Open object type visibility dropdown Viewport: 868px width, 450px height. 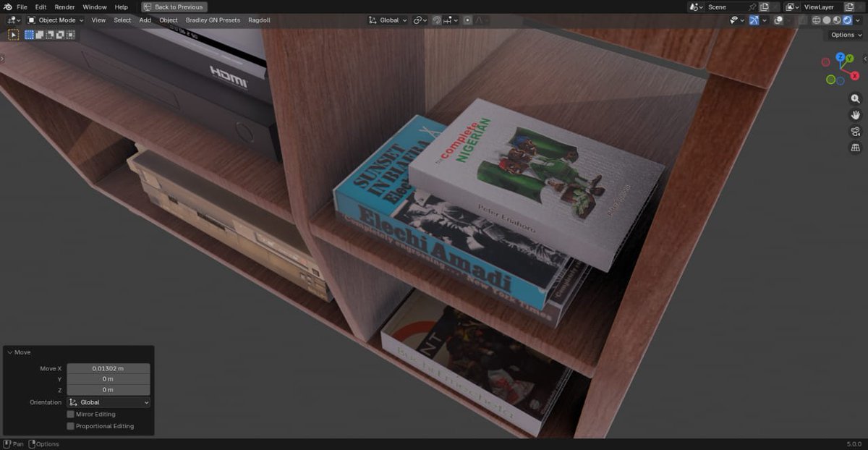(737, 20)
